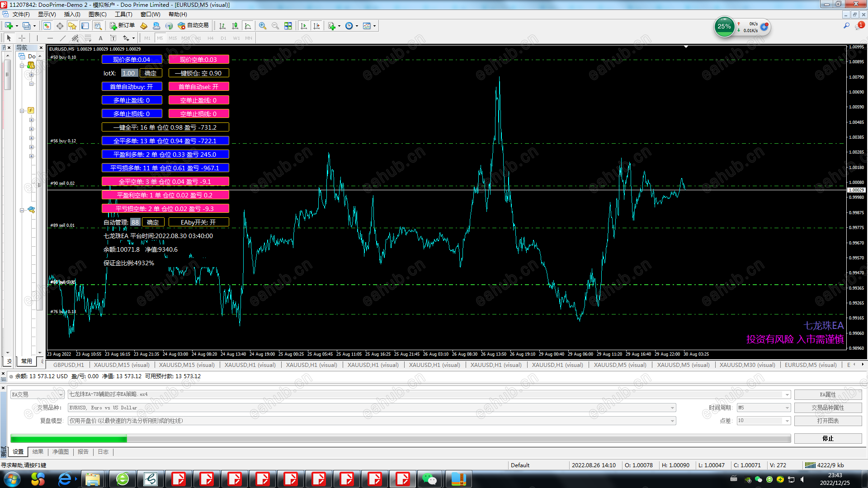Open the 交易品种 EURUSD dropdown
Screen dimensions: 868x488
tap(672, 408)
